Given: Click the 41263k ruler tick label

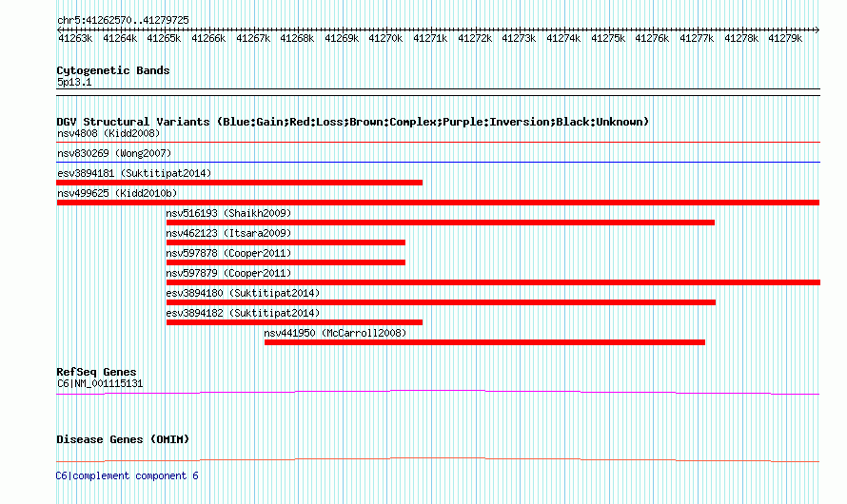Looking at the screenshot, I should [75, 38].
